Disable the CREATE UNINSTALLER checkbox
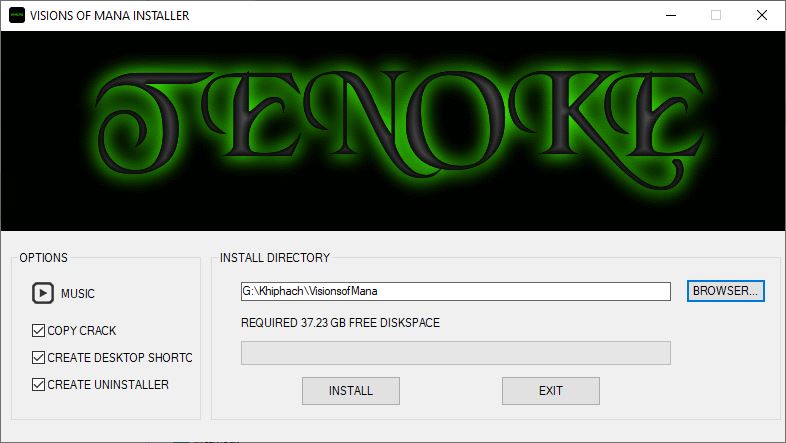786x443 pixels. 38,384
